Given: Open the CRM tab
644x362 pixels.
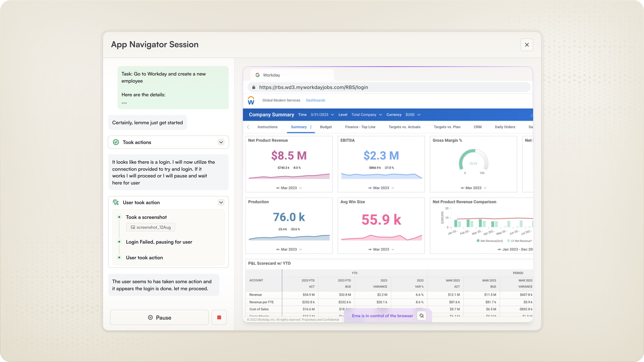Looking at the screenshot, I should (477, 127).
